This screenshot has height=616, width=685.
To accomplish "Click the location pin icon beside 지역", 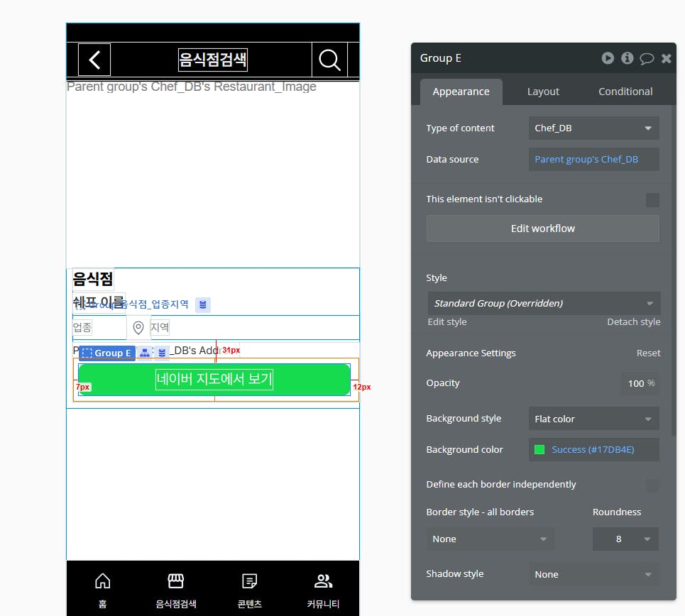I will pyautogui.click(x=138, y=328).
